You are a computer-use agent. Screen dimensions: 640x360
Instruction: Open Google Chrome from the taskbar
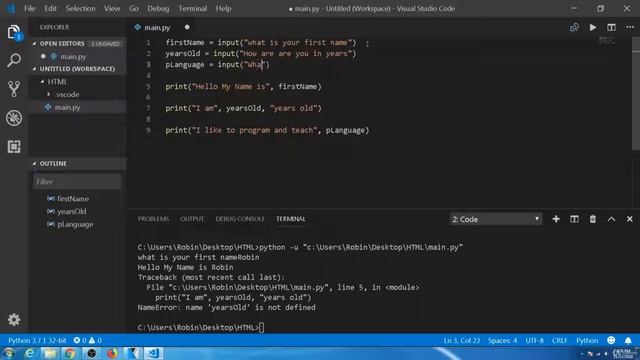coord(70,353)
